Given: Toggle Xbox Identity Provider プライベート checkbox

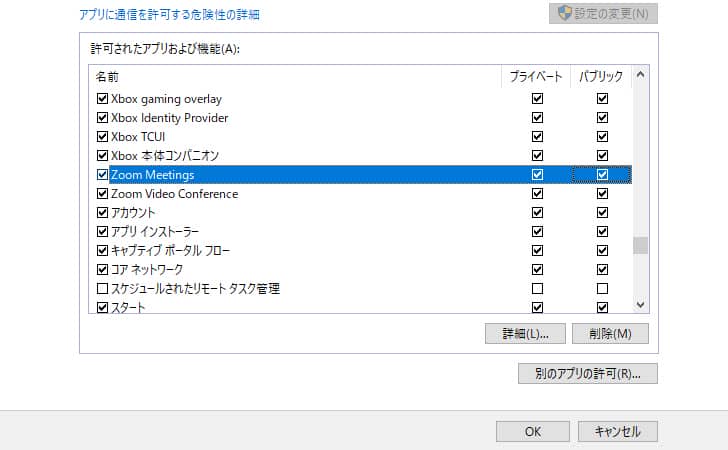Looking at the screenshot, I should pyautogui.click(x=537, y=117).
